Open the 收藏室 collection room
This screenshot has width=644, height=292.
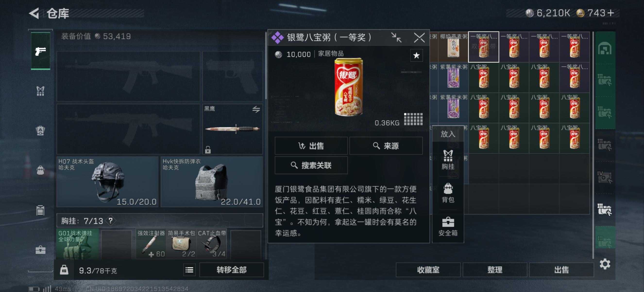(x=428, y=270)
